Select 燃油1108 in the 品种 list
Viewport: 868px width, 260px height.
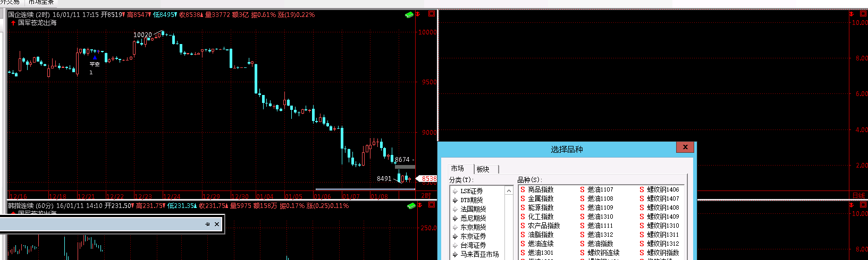(600, 198)
